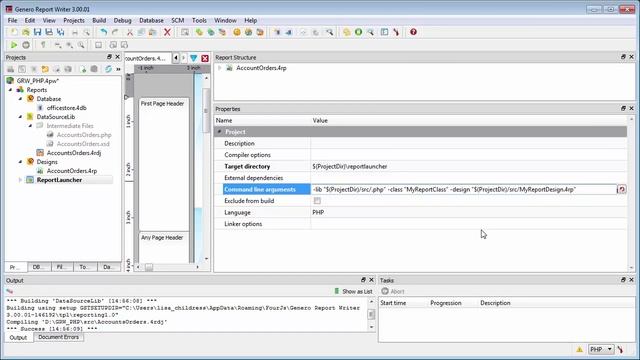Click the Show as List button
The height and width of the screenshot is (360, 640).
point(353,291)
